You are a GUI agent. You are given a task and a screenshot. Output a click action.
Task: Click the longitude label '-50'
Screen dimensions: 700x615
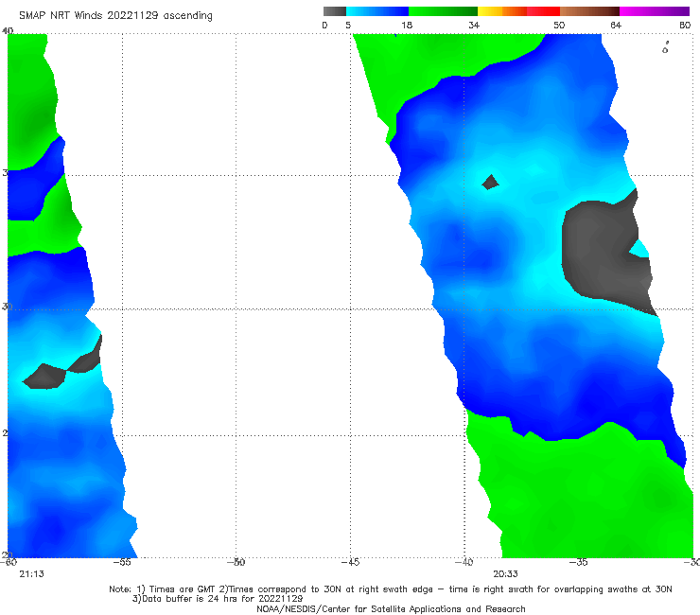tap(236, 562)
